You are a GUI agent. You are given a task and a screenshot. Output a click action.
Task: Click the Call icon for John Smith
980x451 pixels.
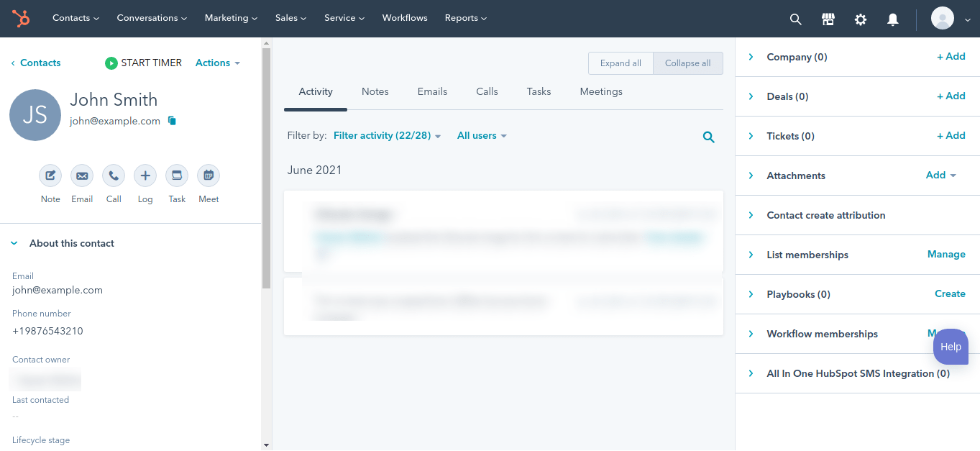(113, 176)
